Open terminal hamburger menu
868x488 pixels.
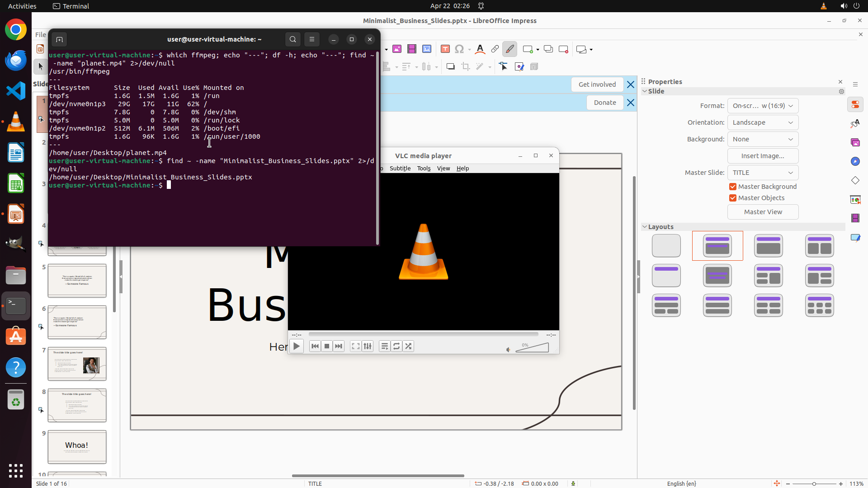pos(312,39)
